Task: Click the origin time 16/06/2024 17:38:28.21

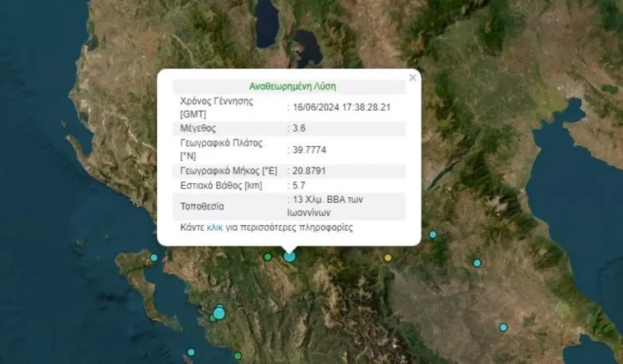Action: coord(344,107)
